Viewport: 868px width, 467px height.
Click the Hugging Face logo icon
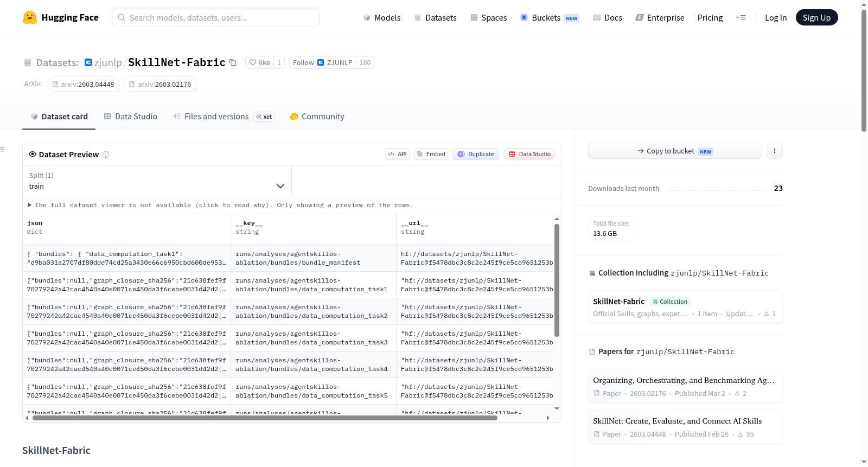click(x=30, y=17)
